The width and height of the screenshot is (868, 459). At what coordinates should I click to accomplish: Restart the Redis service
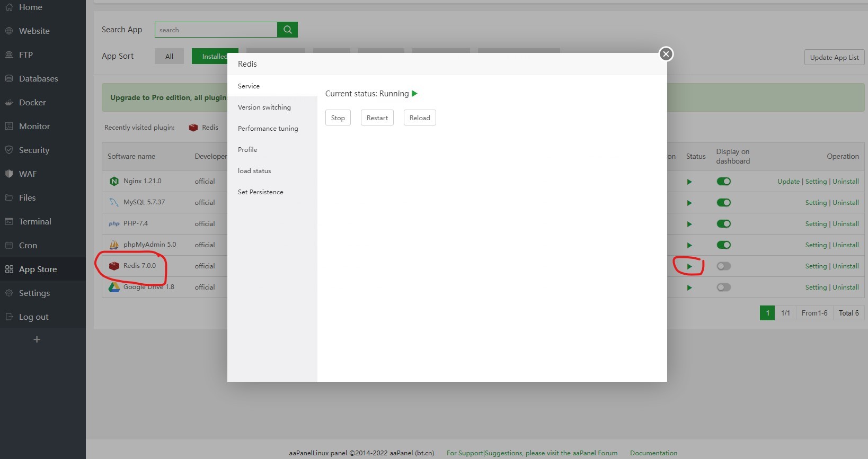coord(377,118)
